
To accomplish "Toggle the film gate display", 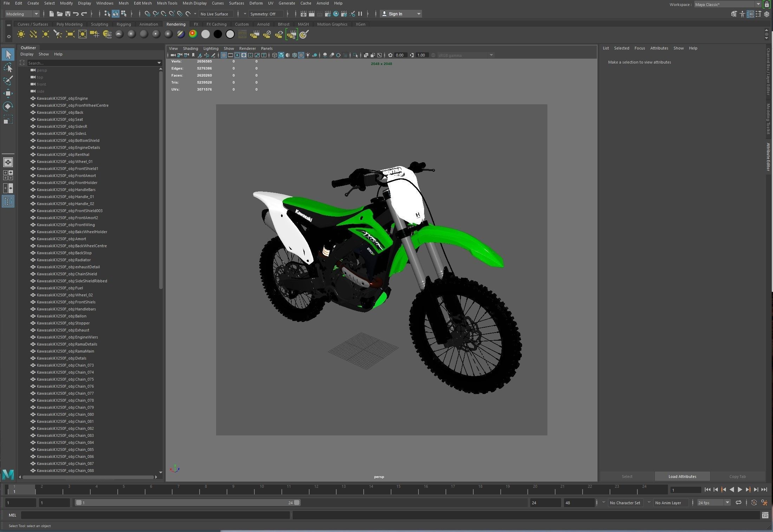I will (x=230, y=55).
